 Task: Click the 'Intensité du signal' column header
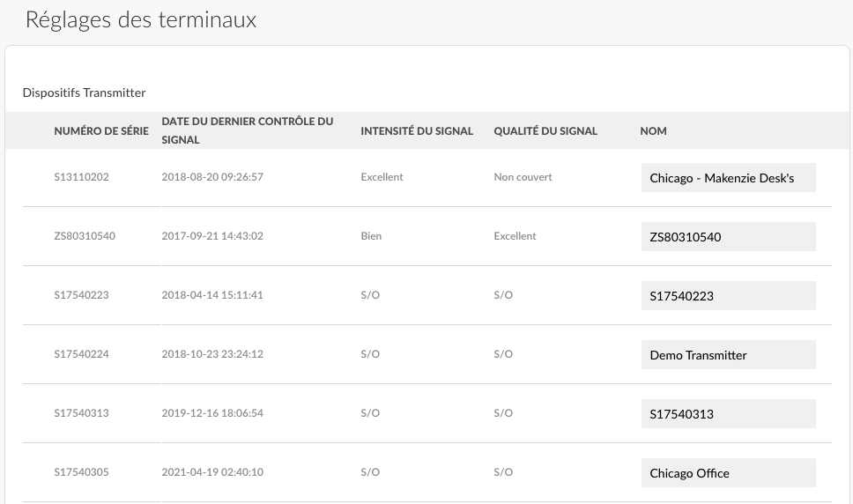(417, 130)
